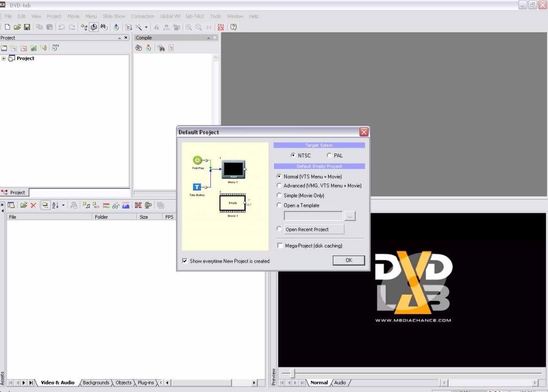Click the magic wand wizard icon

tap(139, 27)
